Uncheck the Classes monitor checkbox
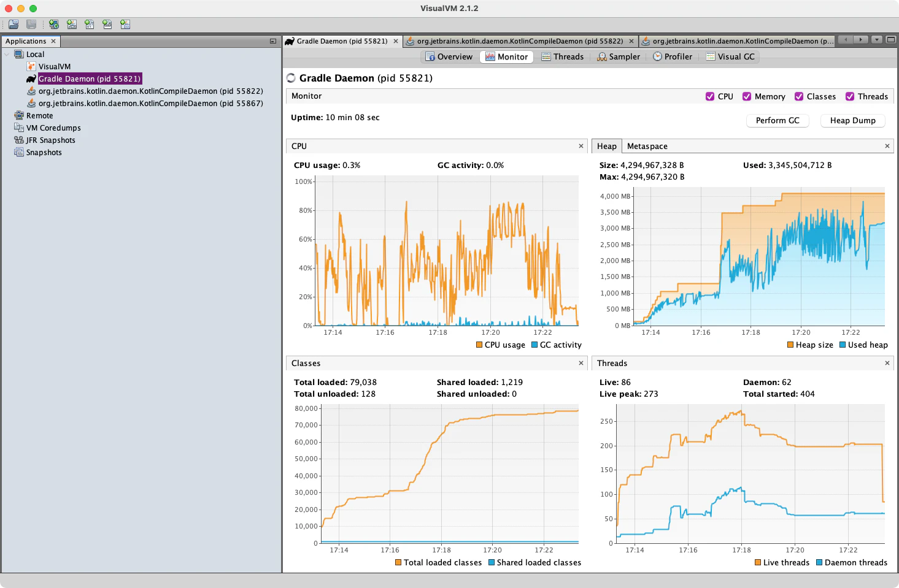The width and height of the screenshot is (899, 588). pos(799,96)
